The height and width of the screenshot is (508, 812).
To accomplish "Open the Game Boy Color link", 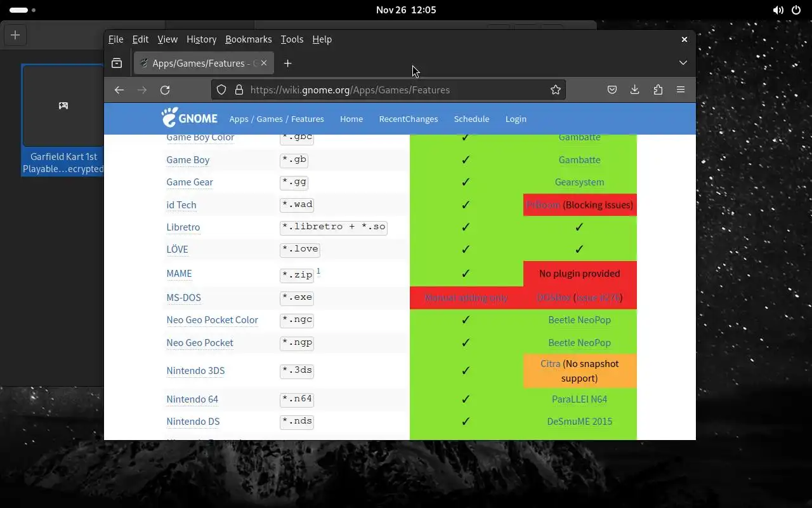I will (200, 137).
